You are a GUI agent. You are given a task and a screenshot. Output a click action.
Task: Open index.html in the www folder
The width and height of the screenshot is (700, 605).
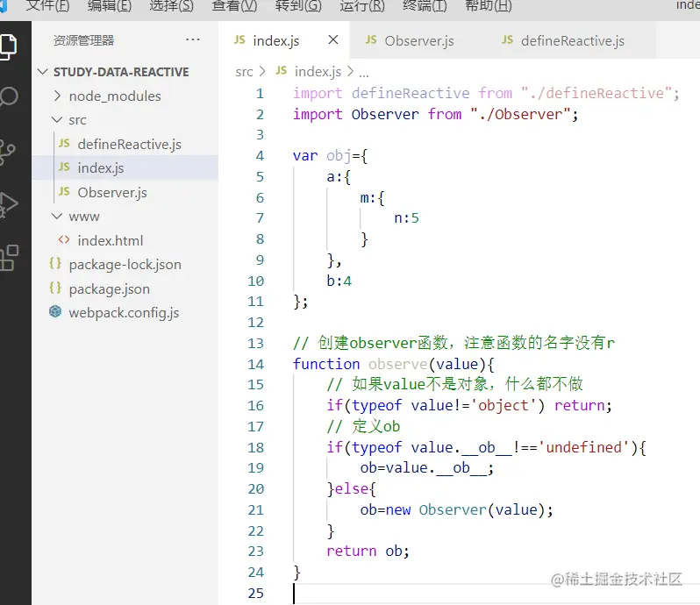click(x=111, y=240)
